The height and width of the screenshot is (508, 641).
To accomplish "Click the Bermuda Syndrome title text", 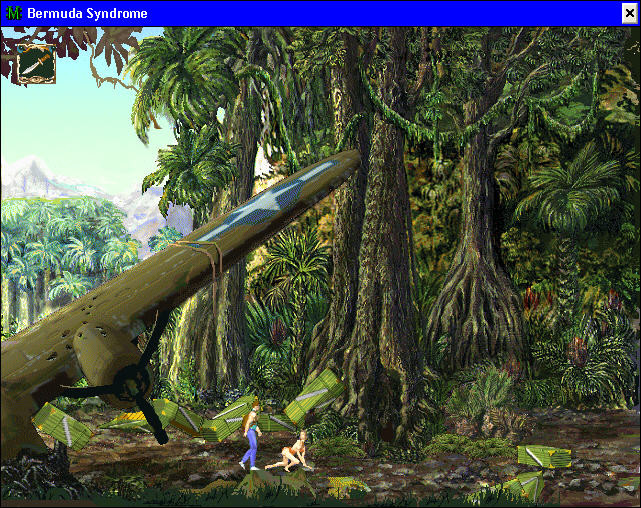I will pyautogui.click(x=87, y=13).
